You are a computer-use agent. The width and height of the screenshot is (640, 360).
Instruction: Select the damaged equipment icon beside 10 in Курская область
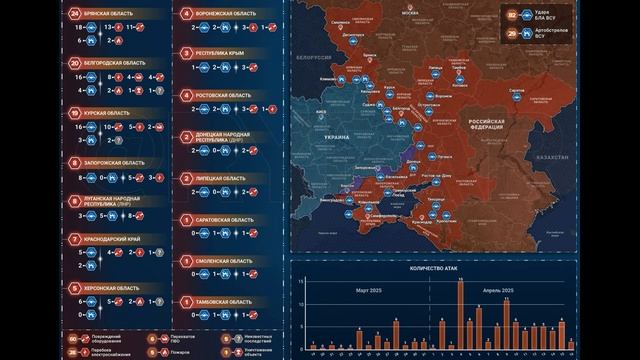pyautogui.click(x=118, y=127)
